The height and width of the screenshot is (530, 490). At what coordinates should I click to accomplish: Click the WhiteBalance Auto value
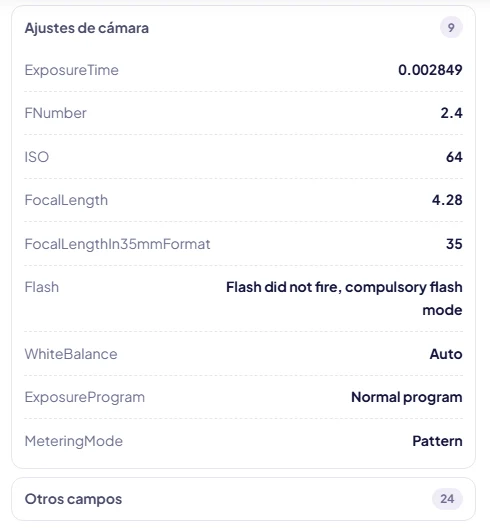tap(446, 354)
